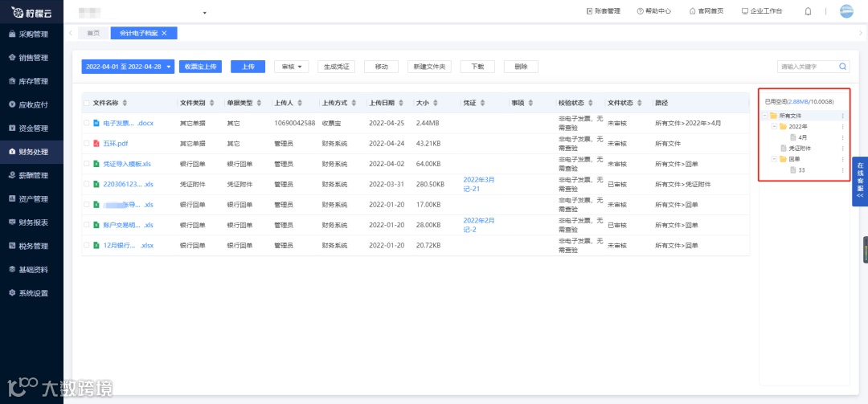
Task: Click the right tab-scroll chevron
Action: click(x=860, y=33)
